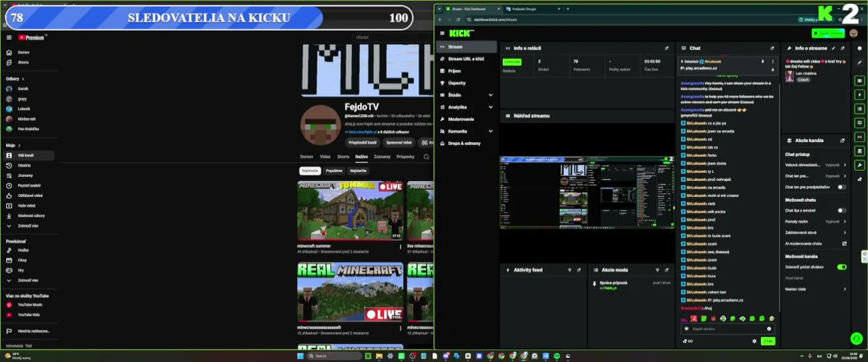Toggle Chat iba s emotmi switch

coord(841,211)
